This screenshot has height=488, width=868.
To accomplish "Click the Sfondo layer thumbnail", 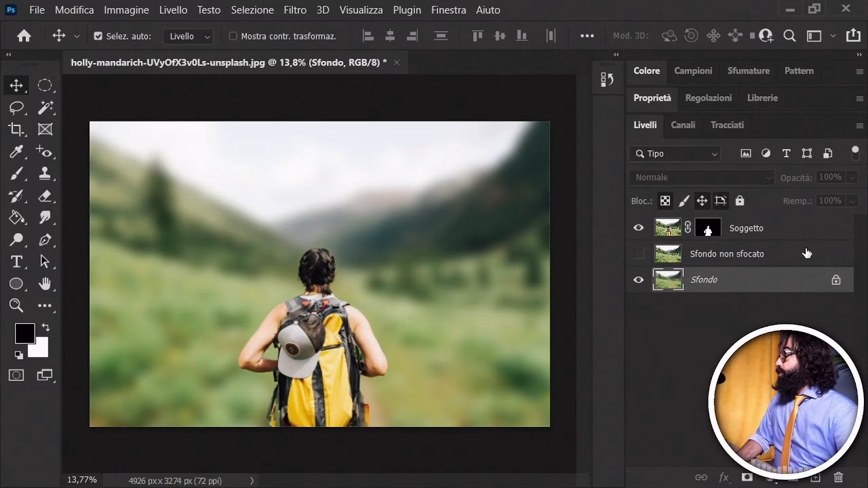I will pos(668,279).
